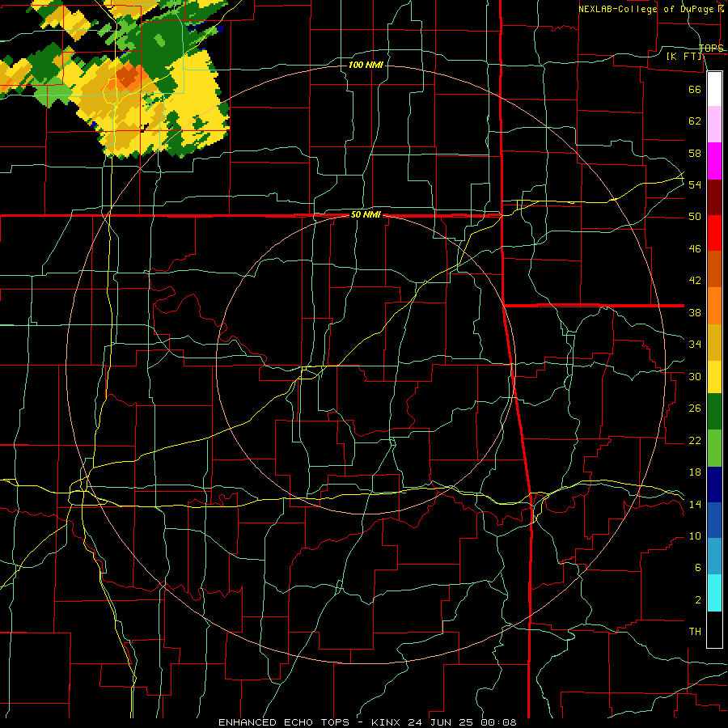Click the black TH swatch in the legend
Image resolution: width=728 pixels, height=728 pixels.
[x=714, y=629]
